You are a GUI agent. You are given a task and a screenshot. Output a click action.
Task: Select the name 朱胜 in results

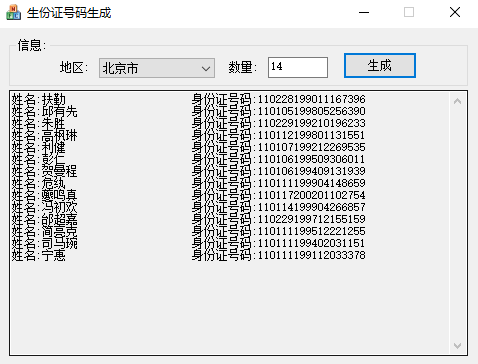pyautogui.click(x=54, y=123)
